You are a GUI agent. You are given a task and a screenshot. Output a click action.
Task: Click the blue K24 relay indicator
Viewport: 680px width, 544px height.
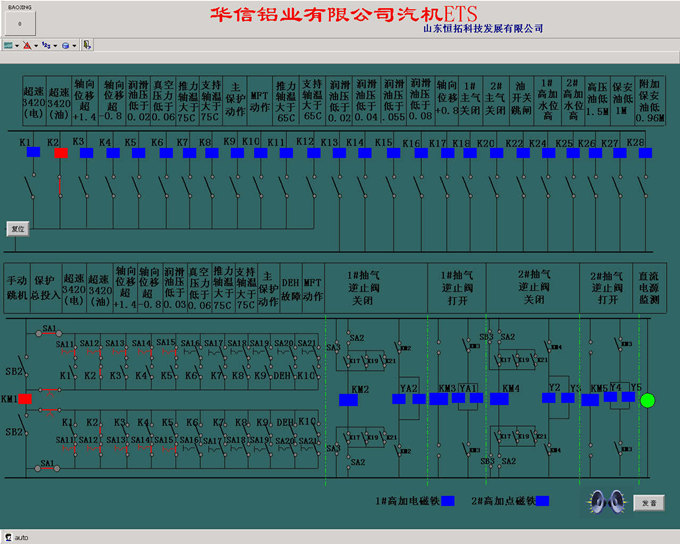(549, 153)
